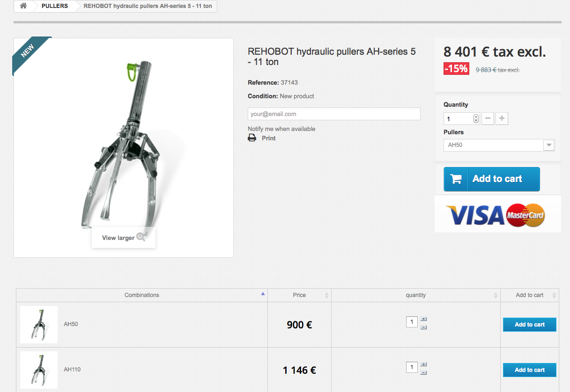
Task: Click the printer icon next to Print
Action: (x=252, y=138)
